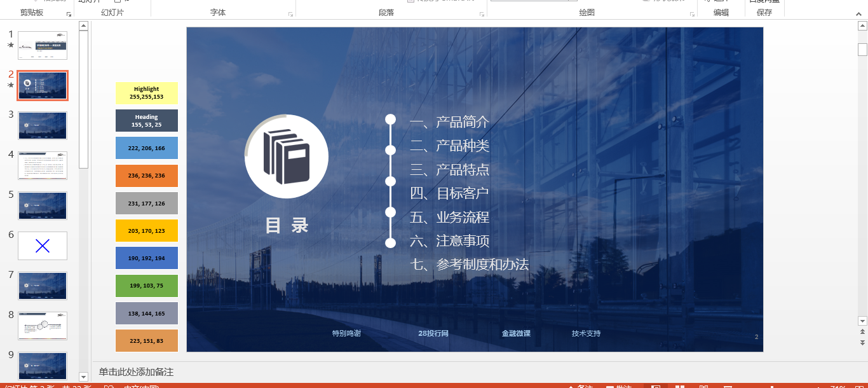Click the main editor scrollbar thumb
Screen dimensions: 868x388
pos(862,50)
